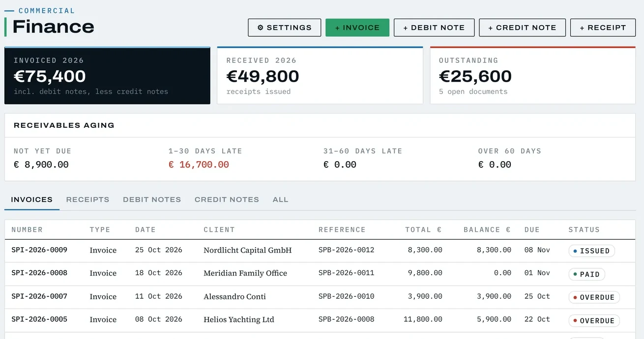Show the All documents tab
Image resolution: width=644 pixels, height=339 pixels.
(280, 199)
